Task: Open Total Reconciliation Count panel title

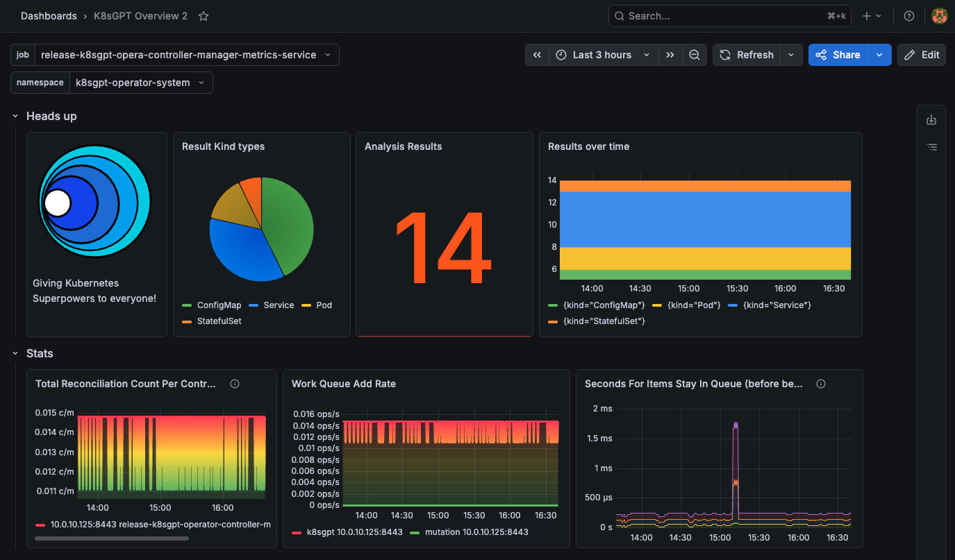Action: click(x=126, y=384)
